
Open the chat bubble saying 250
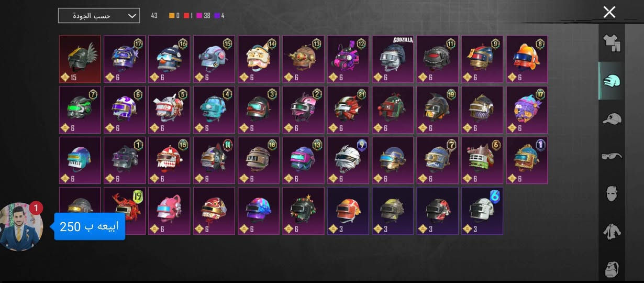90,226
